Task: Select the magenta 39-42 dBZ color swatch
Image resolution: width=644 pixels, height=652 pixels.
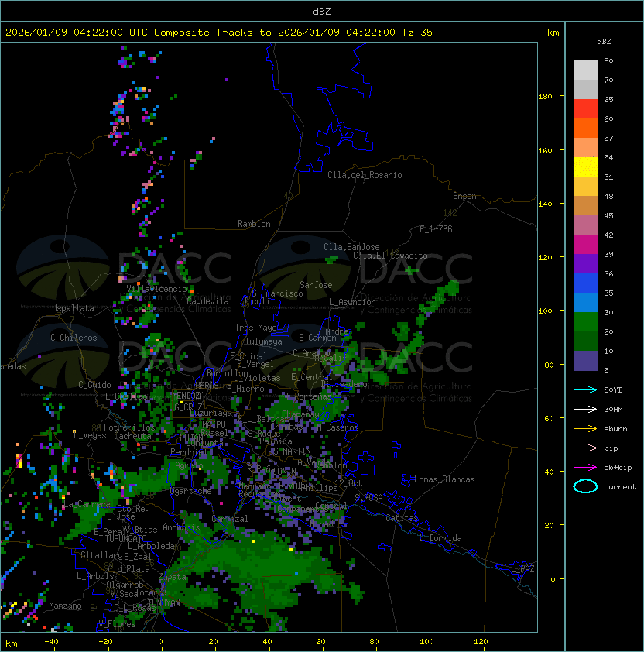Action: [x=585, y=245]
